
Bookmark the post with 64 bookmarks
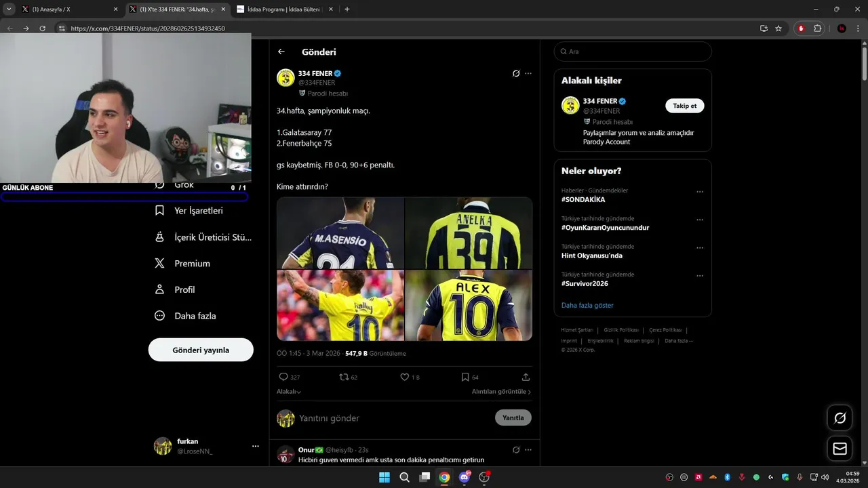[465, 377]
